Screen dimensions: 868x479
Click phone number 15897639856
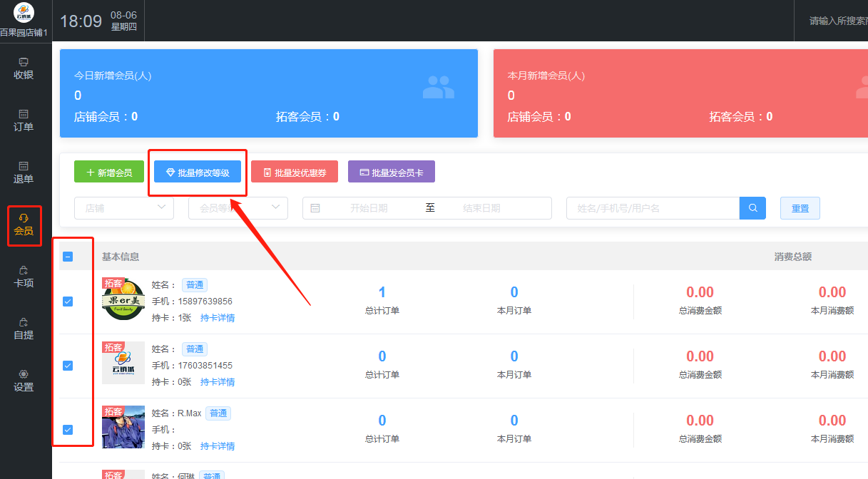click(205, 302)
